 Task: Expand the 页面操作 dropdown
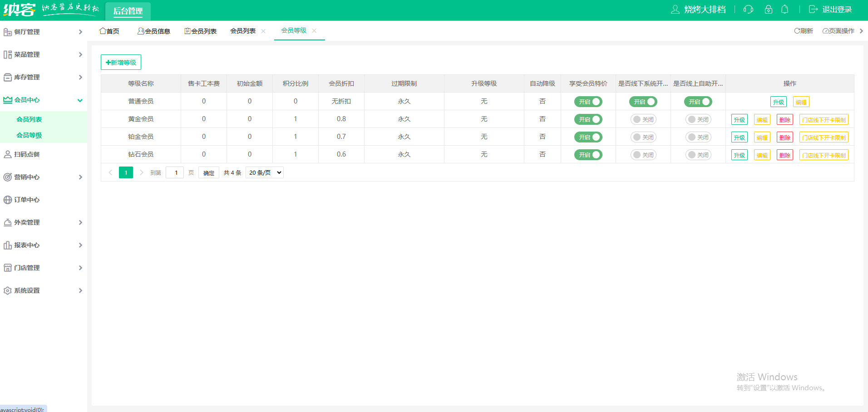tap(842, 31)
